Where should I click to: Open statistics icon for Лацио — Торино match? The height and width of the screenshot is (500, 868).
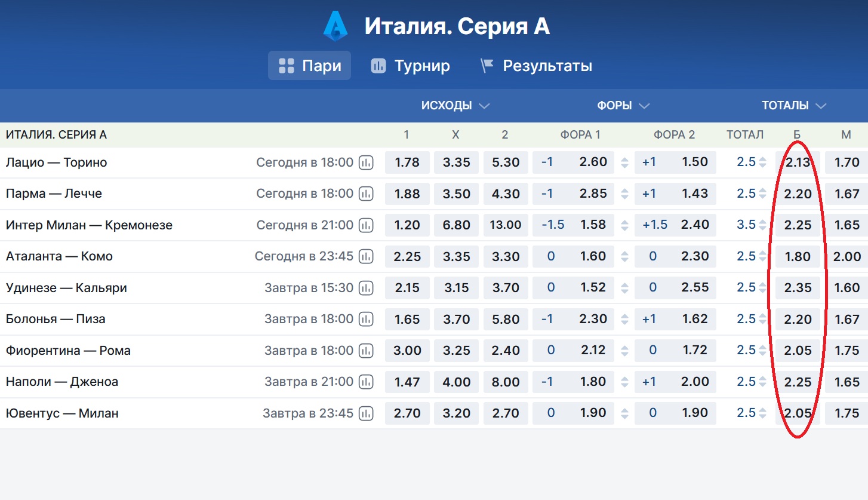click(x=366, y=162)
